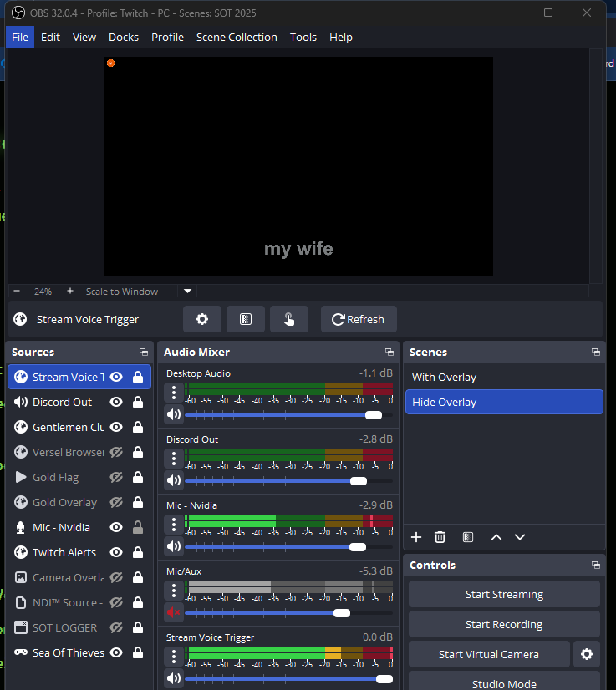Open the File menu

[20, 38]
